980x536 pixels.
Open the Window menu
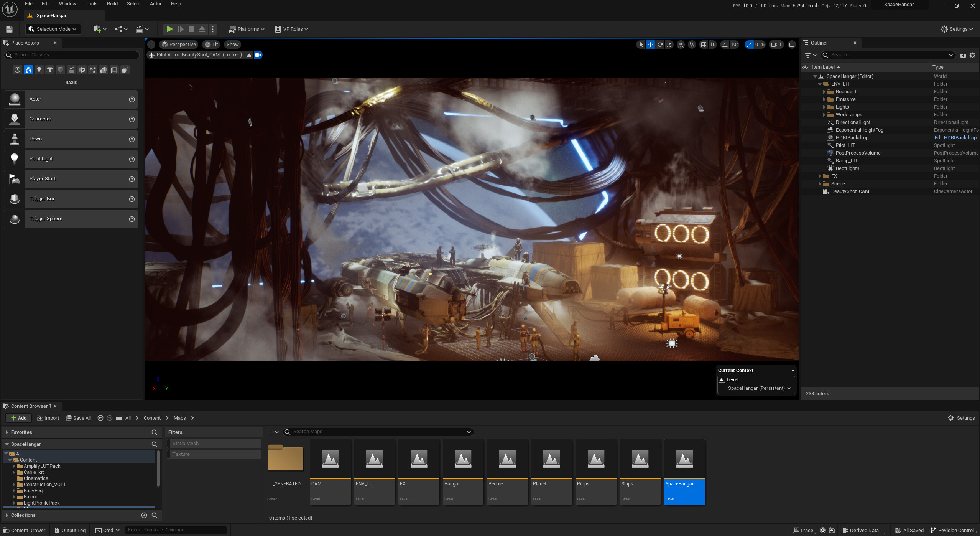point(67,4)
